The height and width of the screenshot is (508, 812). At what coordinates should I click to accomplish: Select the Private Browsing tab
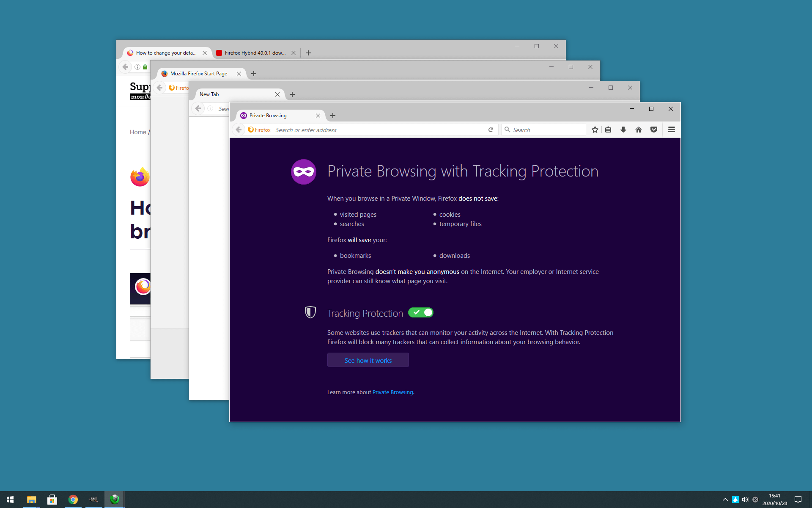pyautogui.click(x=279, y=116)
